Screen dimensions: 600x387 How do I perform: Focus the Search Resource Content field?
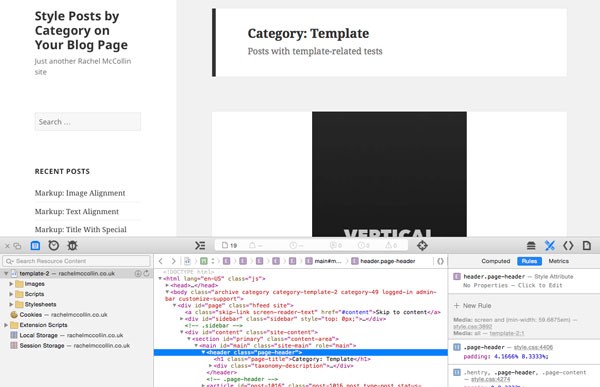[x=77, y=261]
